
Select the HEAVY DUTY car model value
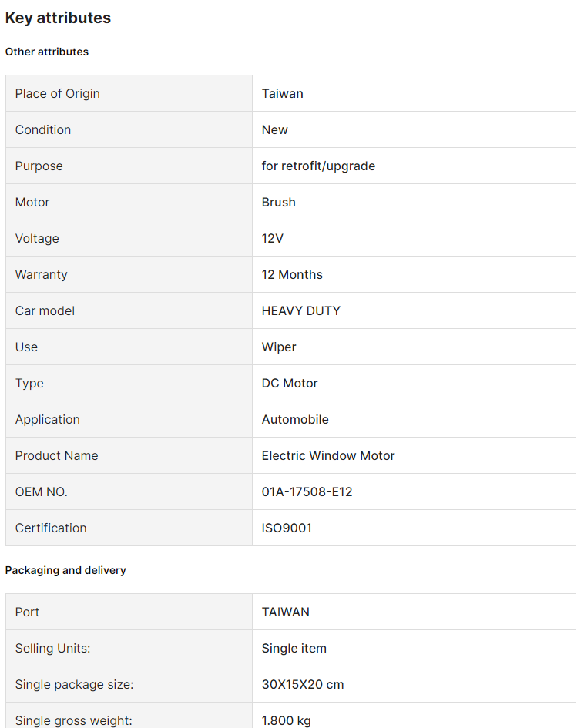pyautogui.click(x=300, y=310)
